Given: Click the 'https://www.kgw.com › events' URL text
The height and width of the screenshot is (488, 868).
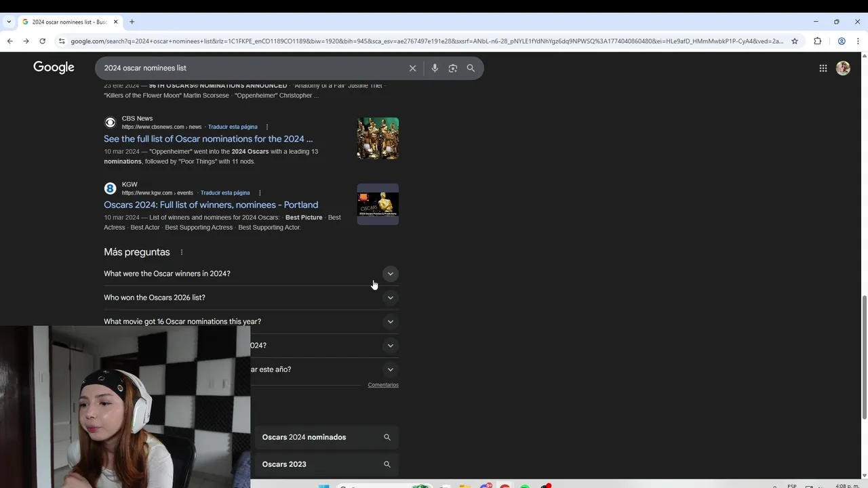Looking at the screenshot, I should [x=157, y=192].
